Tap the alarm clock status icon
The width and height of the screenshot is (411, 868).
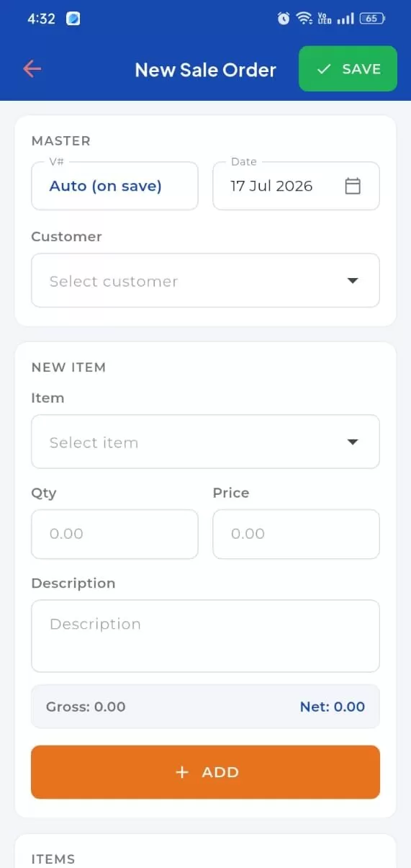coord(284,19)
